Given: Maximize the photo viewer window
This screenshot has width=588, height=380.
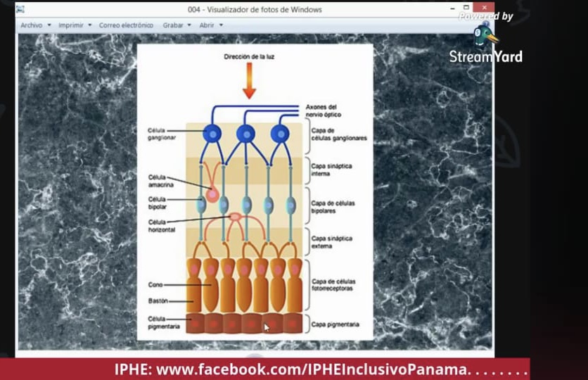Looking at the screenshot, I should [x=466, y=8].
